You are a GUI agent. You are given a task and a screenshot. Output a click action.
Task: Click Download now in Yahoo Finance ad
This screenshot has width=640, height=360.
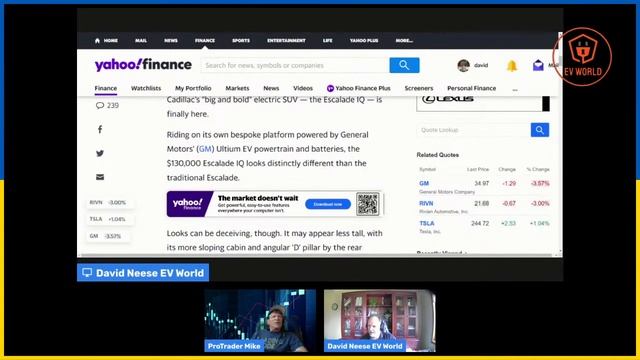328,204
